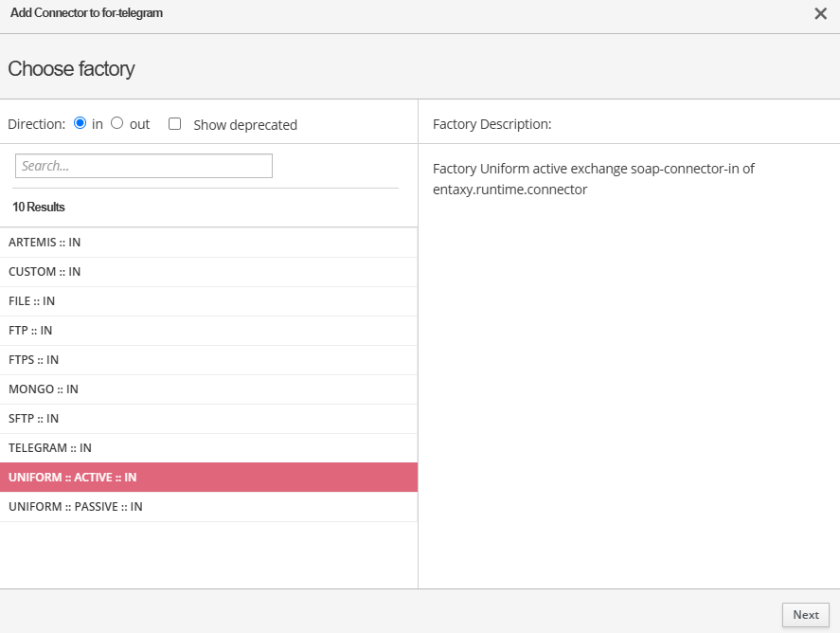Image resolution: width=840 pixels, height=633 pixels.
Task: Click the '10 Results' count label
Action: 39,207
